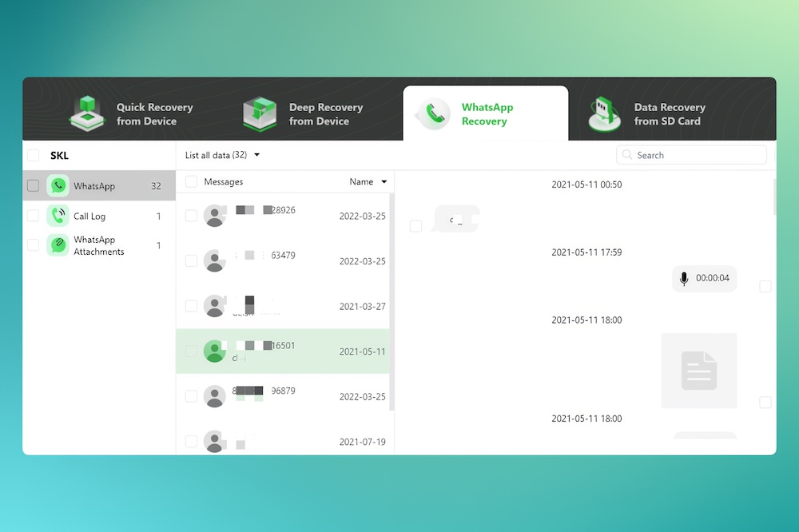Screen dimensions: 799x532
Task: Open the WhatsApp Attachments clip icon
Action: coord(58,245)
